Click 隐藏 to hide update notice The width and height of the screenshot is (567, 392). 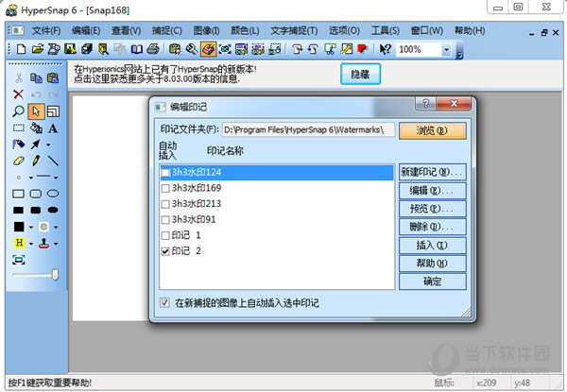click(x=361, y=74)
